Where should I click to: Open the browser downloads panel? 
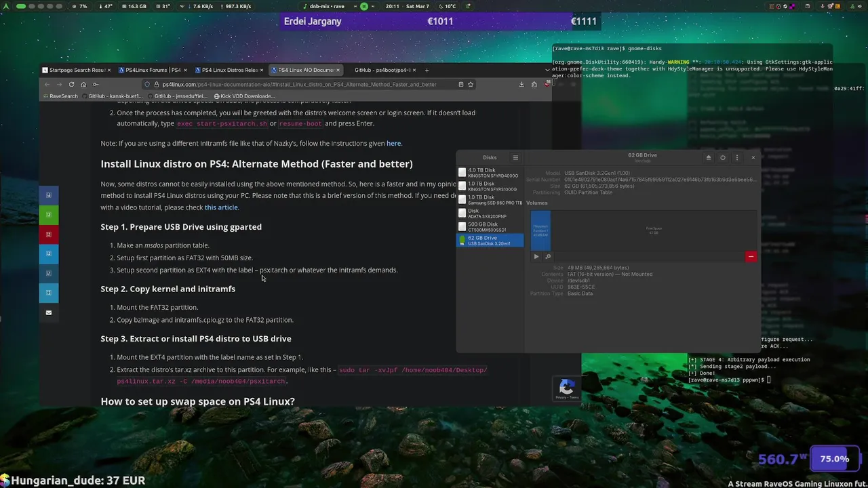point(521,85)
